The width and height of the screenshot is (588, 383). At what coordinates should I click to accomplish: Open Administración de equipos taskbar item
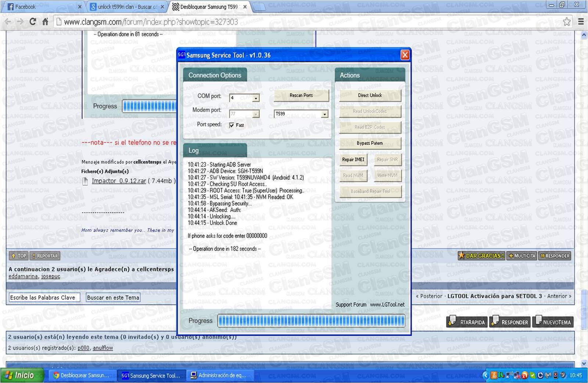tap(220, 375)
